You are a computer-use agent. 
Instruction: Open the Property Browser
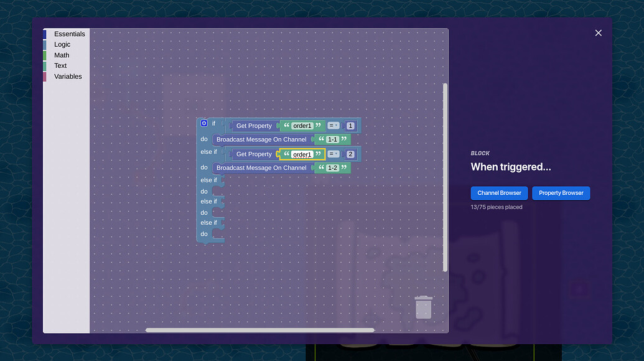(x=561, y=193)
